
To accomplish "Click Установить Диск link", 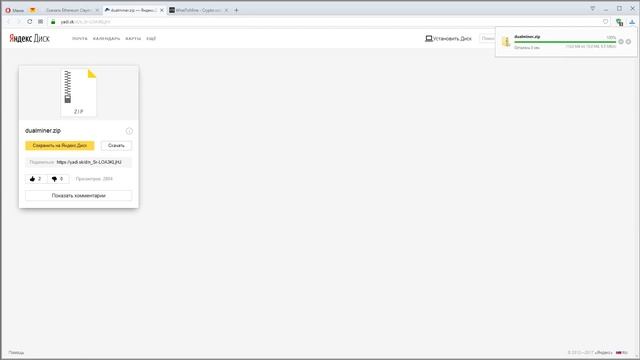I will (x=448, y=38).
